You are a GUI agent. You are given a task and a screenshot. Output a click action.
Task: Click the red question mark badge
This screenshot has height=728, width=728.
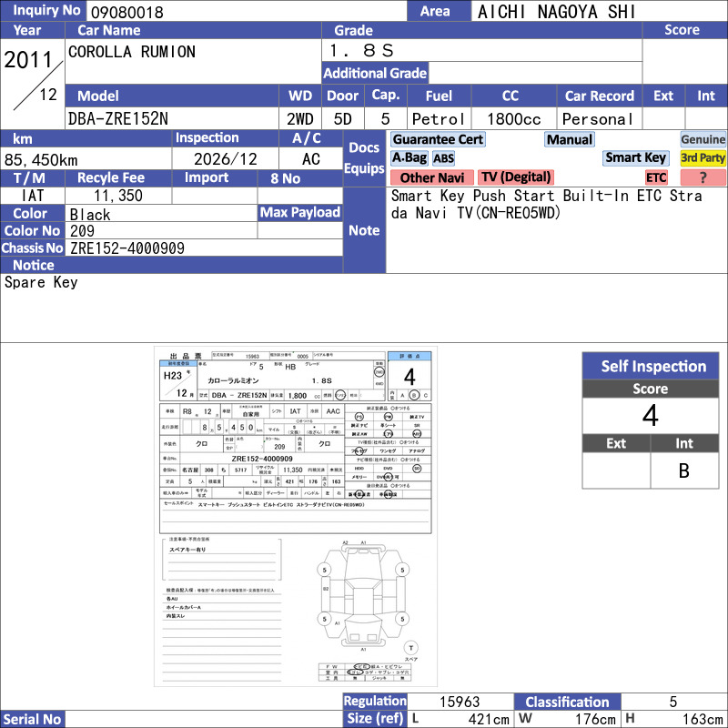(703, 177)
